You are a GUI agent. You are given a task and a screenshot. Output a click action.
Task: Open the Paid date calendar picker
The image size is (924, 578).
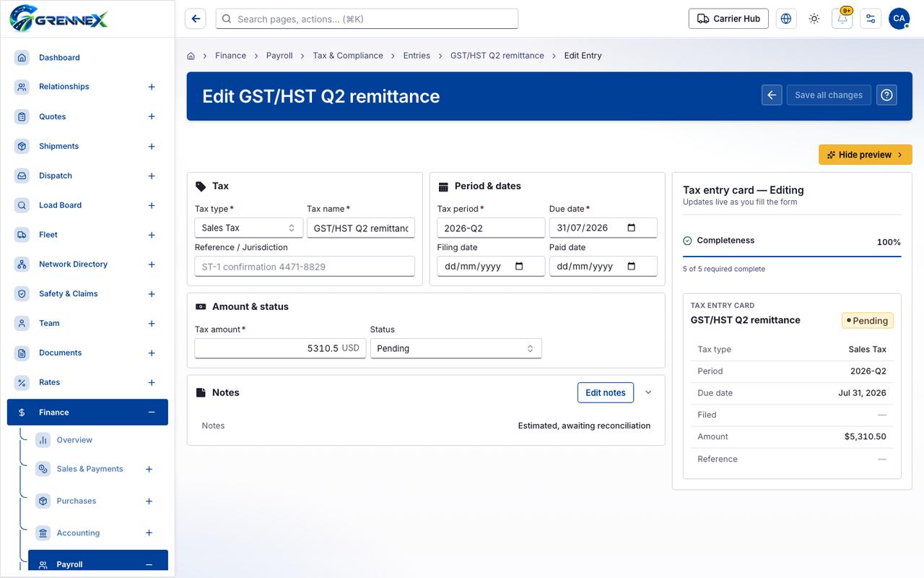tap(632, 266)
